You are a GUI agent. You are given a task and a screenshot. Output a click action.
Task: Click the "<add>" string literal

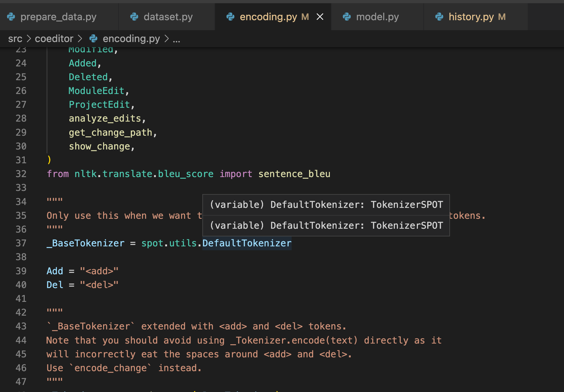click(x=99, y=271)
